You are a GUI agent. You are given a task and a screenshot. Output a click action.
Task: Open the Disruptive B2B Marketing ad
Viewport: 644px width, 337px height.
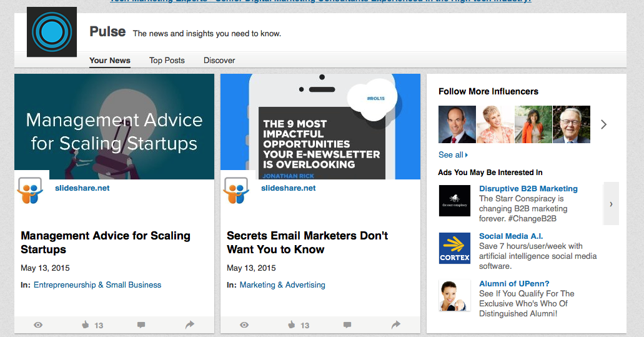click(528, 189)
